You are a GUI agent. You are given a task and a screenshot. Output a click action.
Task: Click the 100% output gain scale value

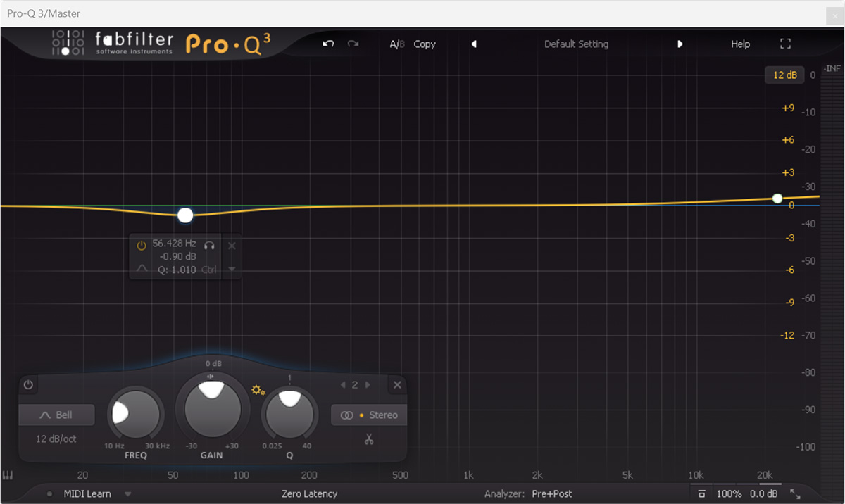pyautogui.click(x=730, y=494)
